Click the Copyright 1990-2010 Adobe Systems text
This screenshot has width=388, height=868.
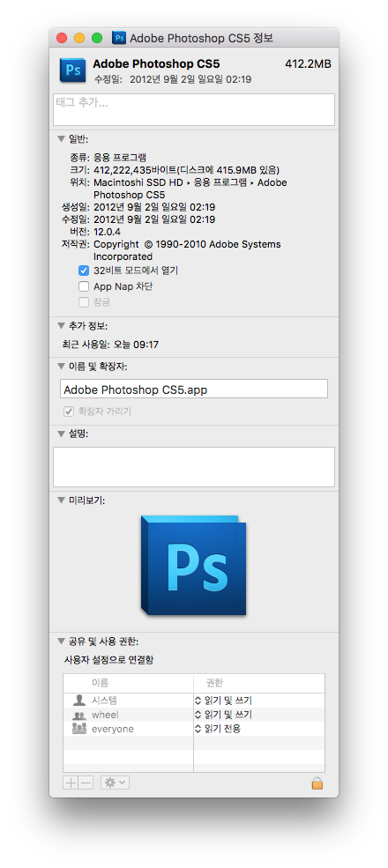point(187,250)
